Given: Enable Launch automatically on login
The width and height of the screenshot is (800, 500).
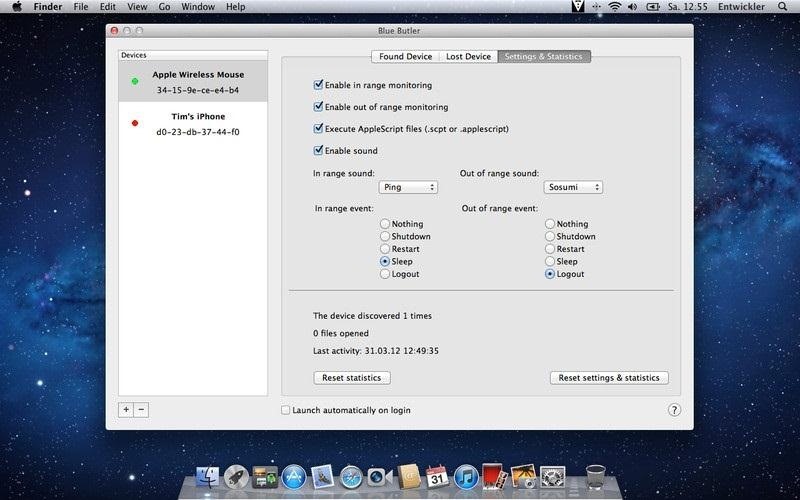Looking at the screenshot, I should pyautogui.click(x=286, y=410).
